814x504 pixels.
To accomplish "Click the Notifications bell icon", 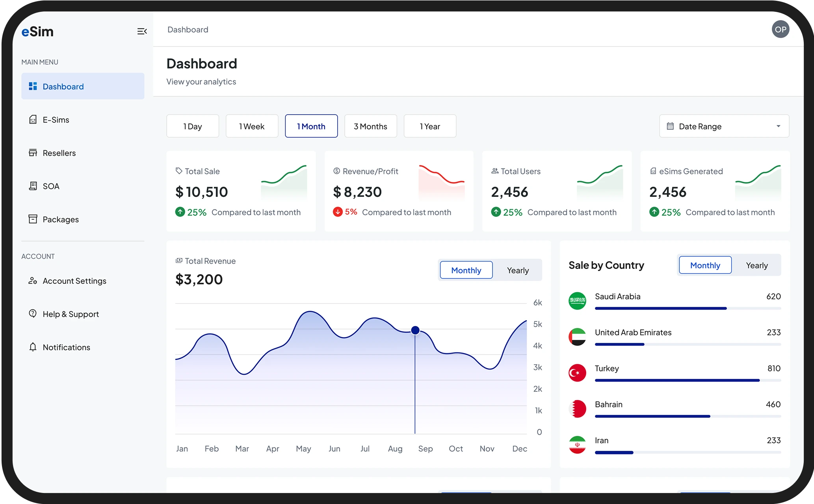I will [33, 347].
